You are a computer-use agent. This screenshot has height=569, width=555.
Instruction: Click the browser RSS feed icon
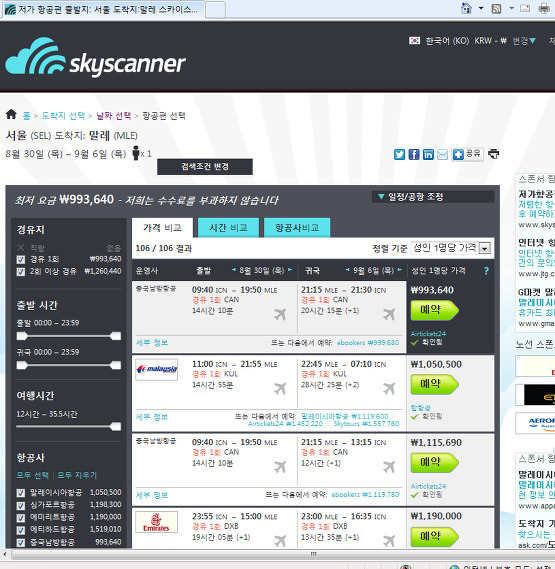tap(496, 8)
